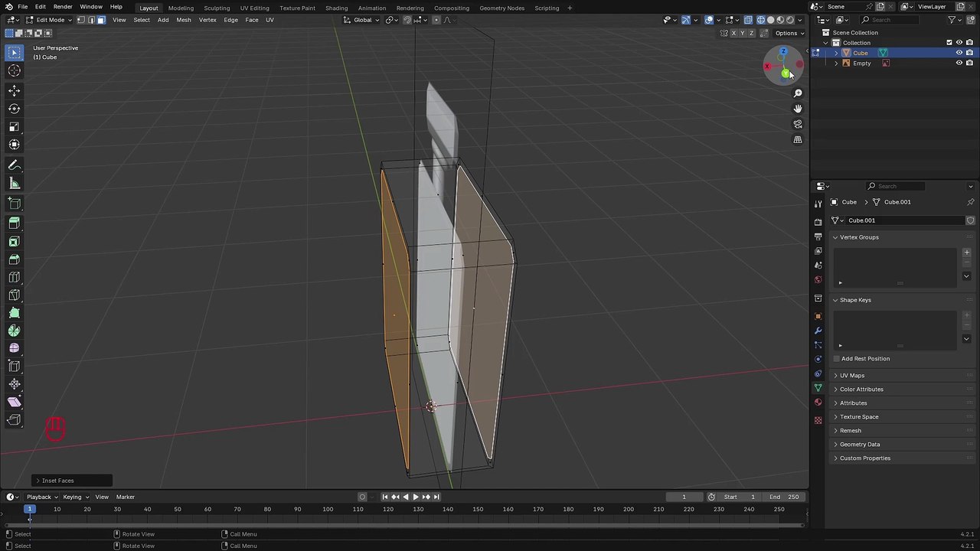This screenshot has height=551, width=980.
Task: Select the Edge Slide tool
Action: (x=14, y=366)
